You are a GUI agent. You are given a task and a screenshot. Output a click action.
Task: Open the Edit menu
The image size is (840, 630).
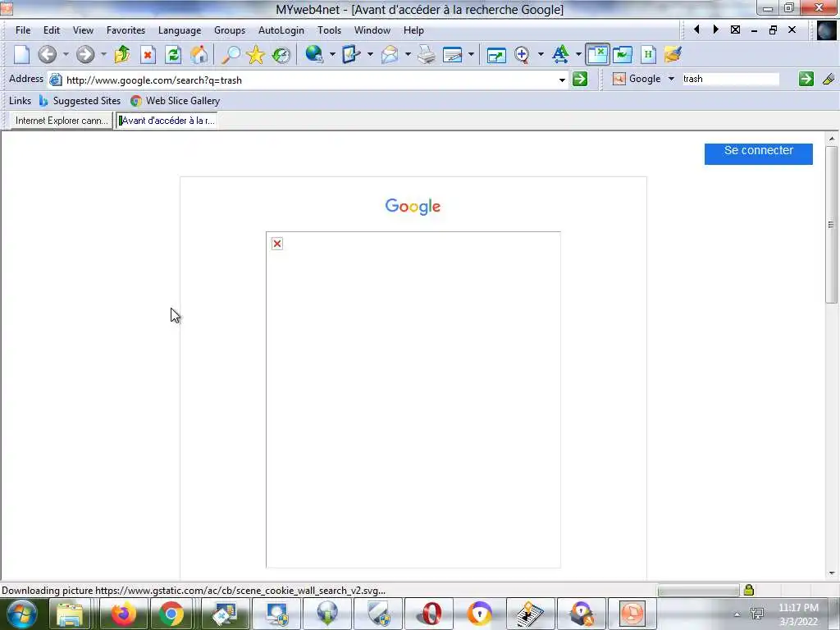click(x=52, y=30)
